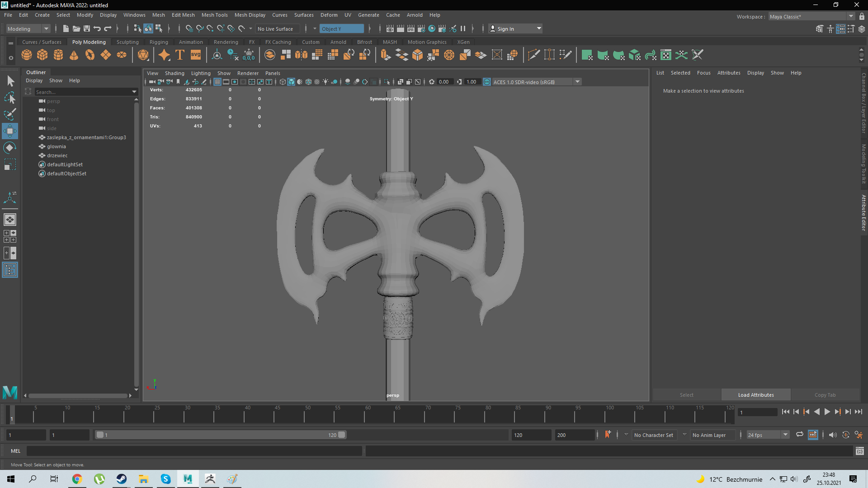Click the Load Attributes button
This screenshot has height=488, width=868.
(x=756, y=394)
